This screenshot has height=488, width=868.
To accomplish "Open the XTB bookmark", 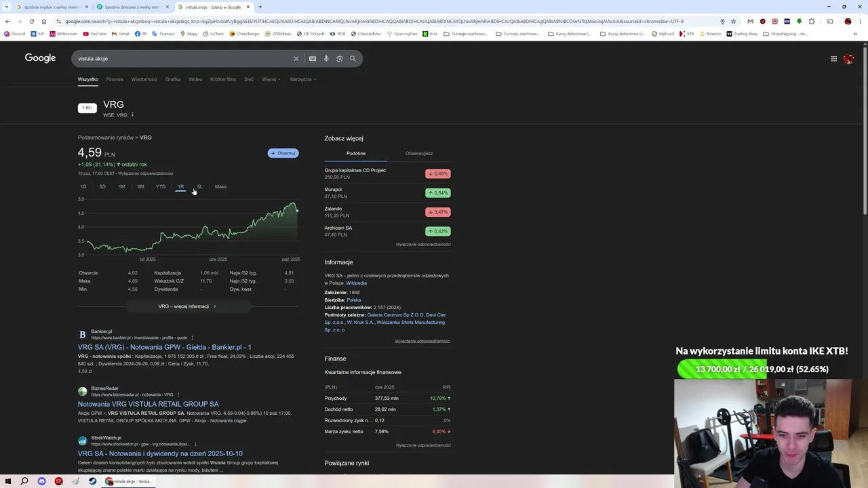I will (x=687, y=33).
